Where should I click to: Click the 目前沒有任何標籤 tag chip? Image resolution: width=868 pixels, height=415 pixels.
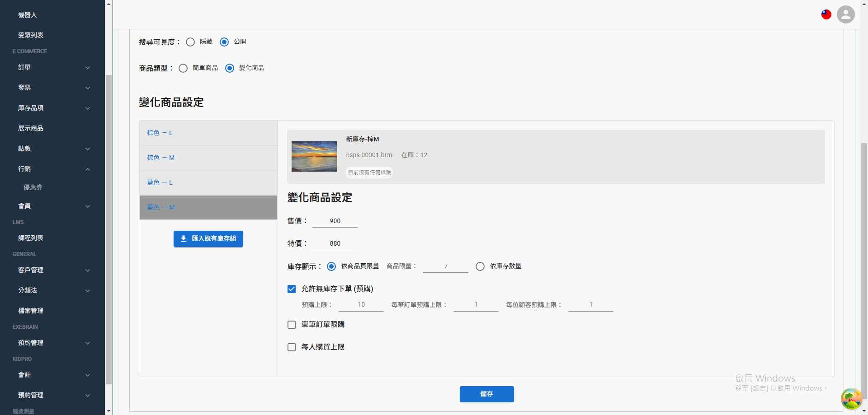pos(369,173)
